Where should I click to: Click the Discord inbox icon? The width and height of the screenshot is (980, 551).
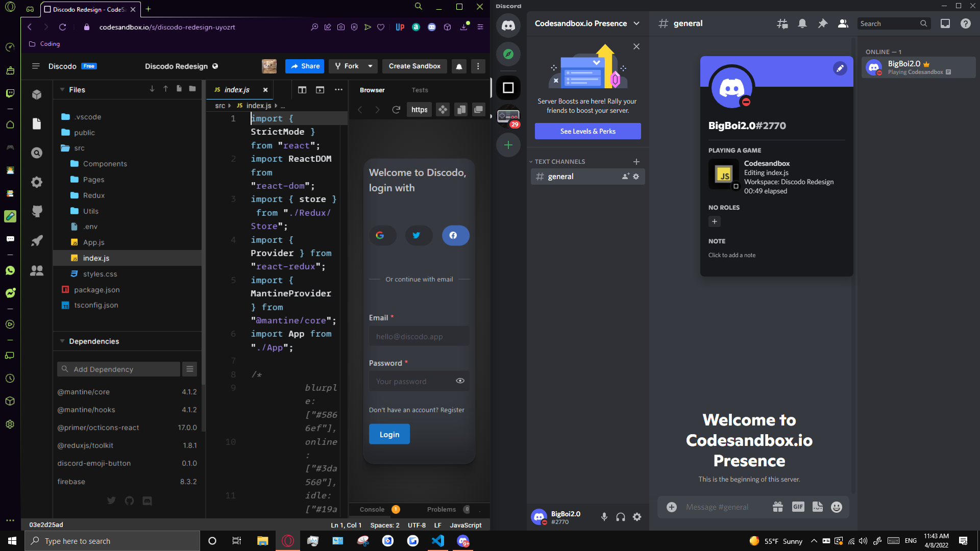tap(945, 23)
